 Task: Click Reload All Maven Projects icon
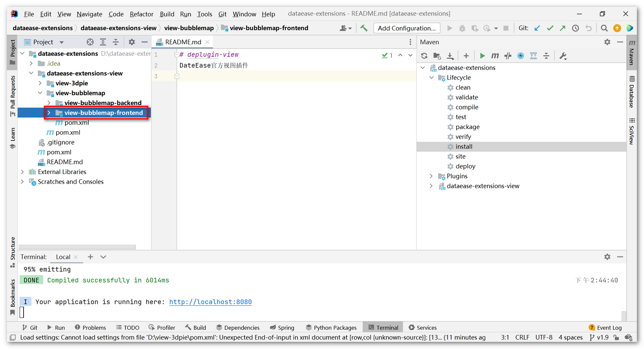tap(424, 55)
